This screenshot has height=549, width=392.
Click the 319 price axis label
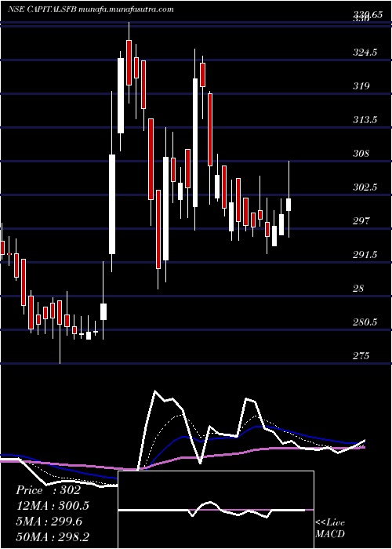(x=361, y=86)
